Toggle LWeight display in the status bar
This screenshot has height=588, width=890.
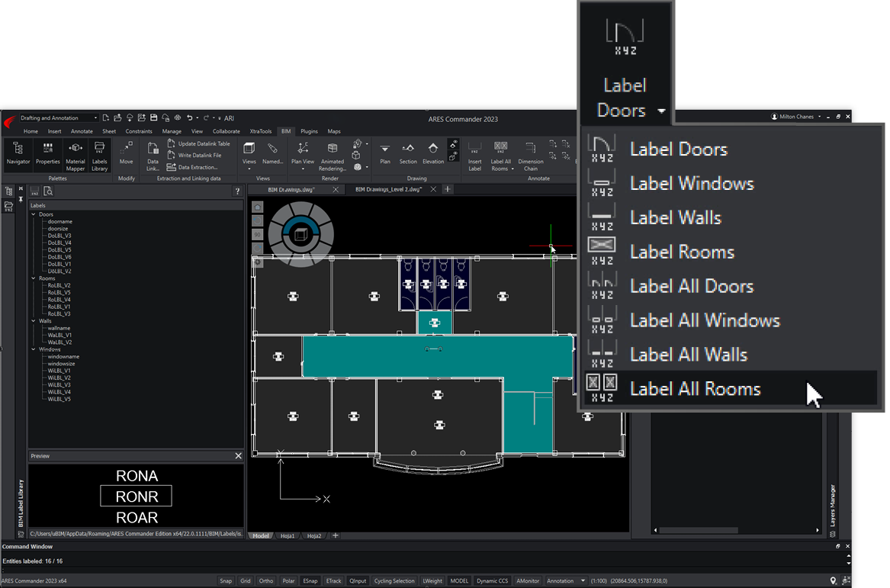click(x=432, y=580)
